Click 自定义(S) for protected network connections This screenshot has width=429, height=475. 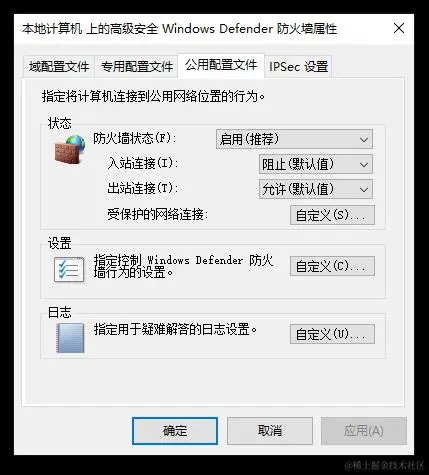coord(332,215)
